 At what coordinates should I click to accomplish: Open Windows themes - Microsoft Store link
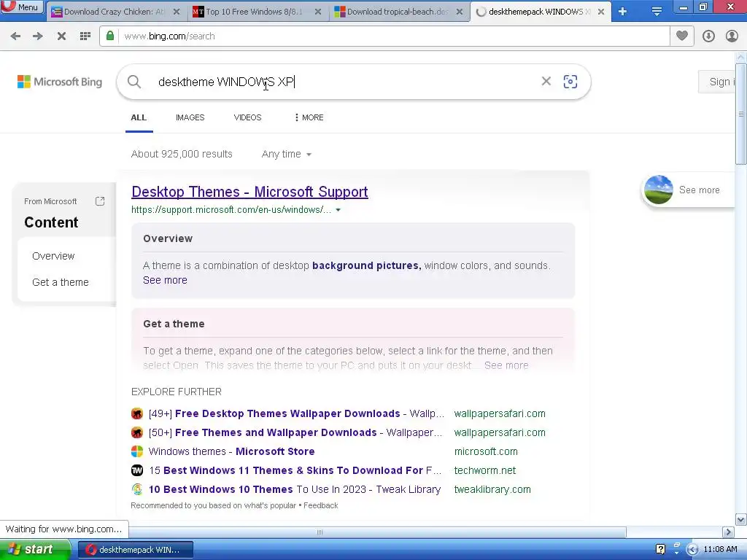tap(231, 451)
